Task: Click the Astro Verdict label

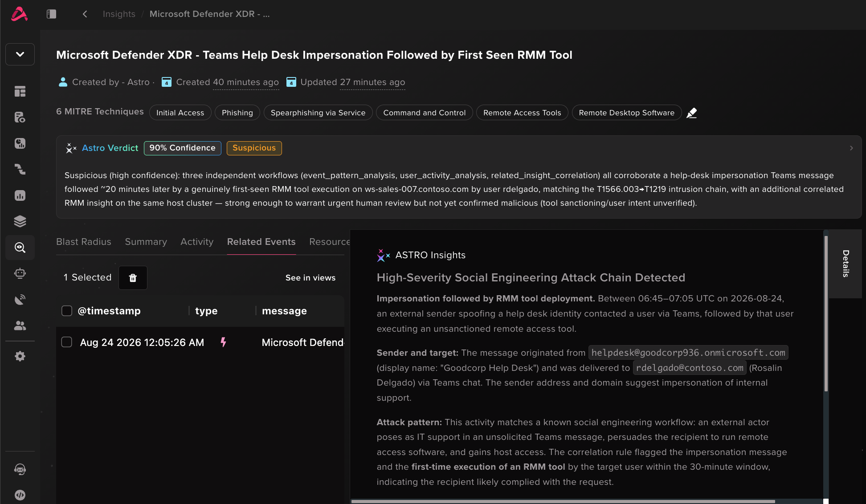Action: click(x=110, y=148)
